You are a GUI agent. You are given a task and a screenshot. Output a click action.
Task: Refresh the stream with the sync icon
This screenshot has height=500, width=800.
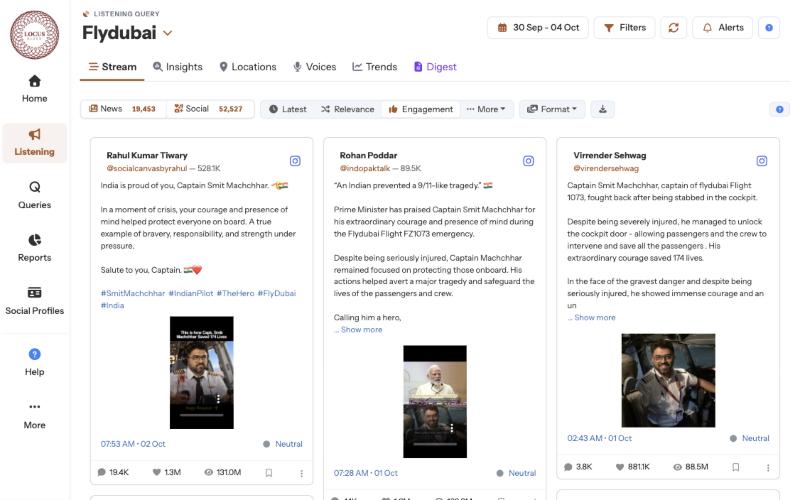tap(673, 28)
